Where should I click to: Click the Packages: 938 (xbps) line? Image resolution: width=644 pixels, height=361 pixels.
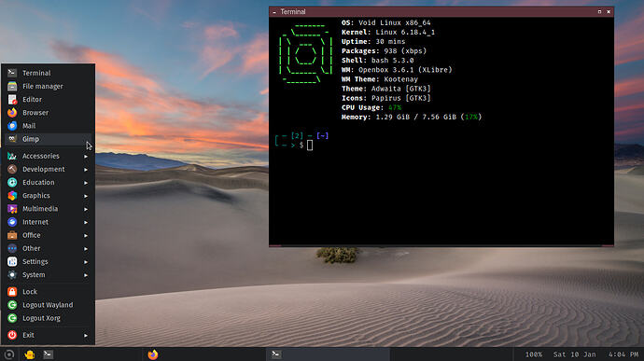(x=384, y=51)
